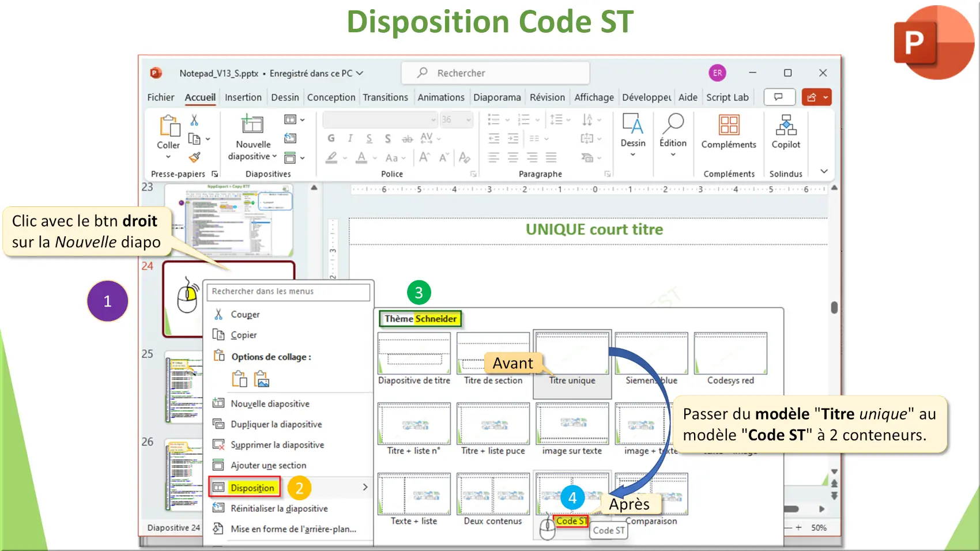980x551 pixels.
Task: Pick the Deux contenus layout
Action: pos(493,499)
